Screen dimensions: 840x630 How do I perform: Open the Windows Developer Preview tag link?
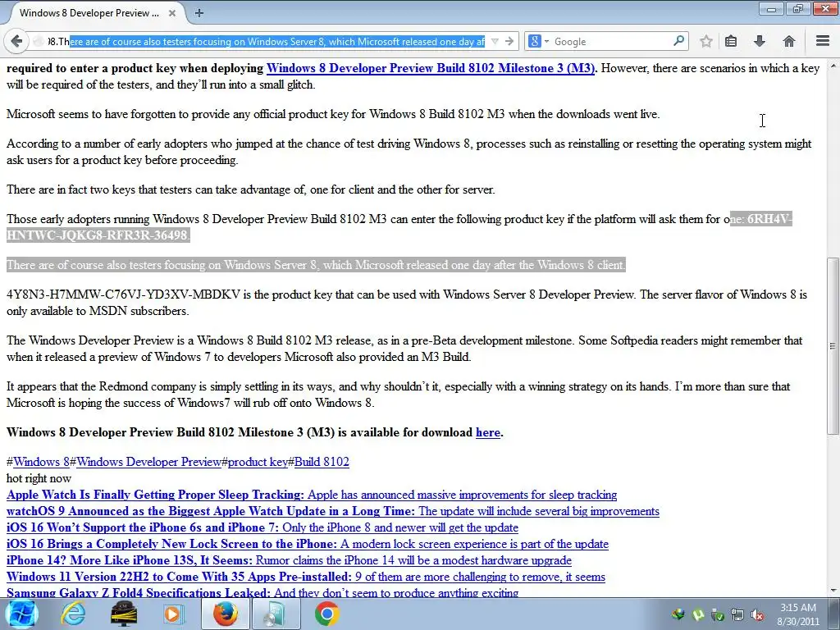(148, 462)
